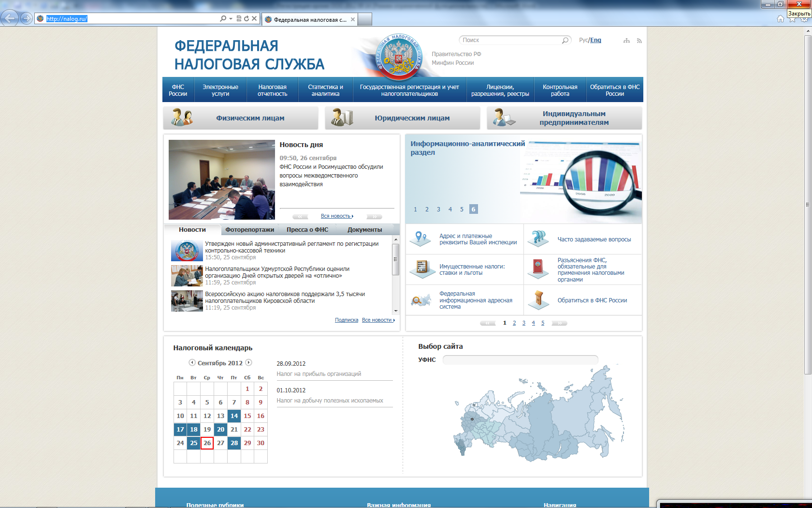The height and width of the screenshot is (508, 812).
Task: Click inside the Поиск search field
Action: pos(510,40)
